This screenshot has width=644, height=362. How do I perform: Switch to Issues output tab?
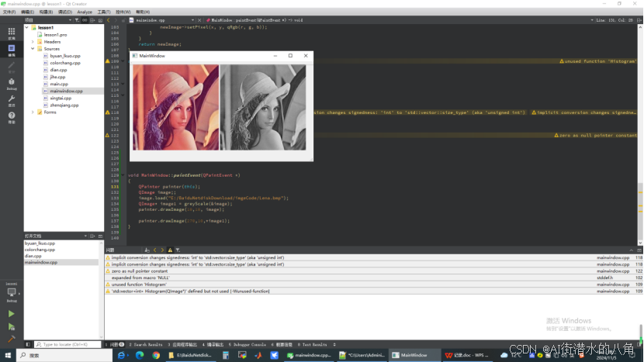[115, 344]
